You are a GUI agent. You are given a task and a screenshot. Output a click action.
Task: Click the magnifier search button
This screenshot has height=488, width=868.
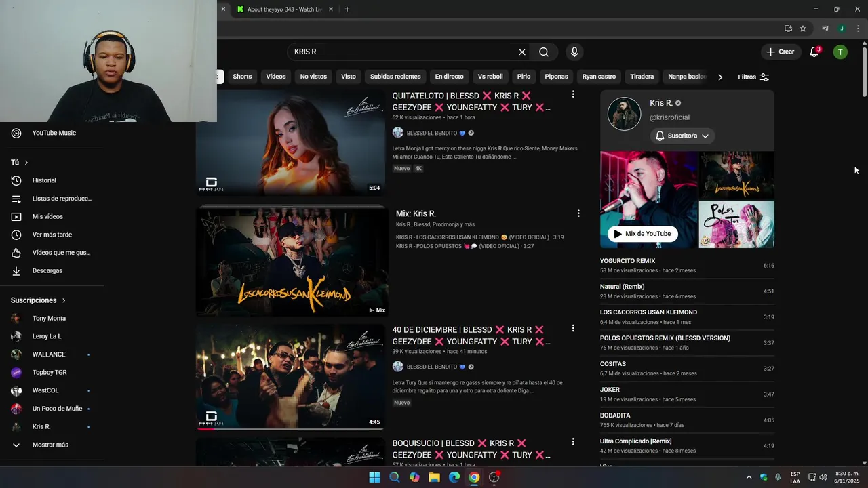(x=544, y=52)
